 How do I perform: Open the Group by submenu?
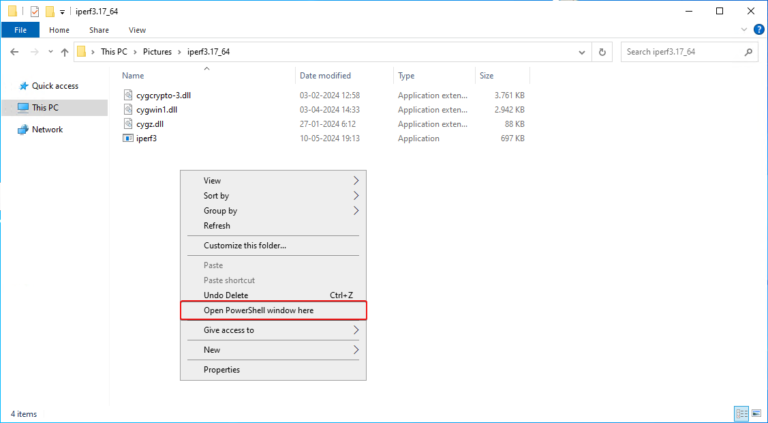(x=273, y=211)
